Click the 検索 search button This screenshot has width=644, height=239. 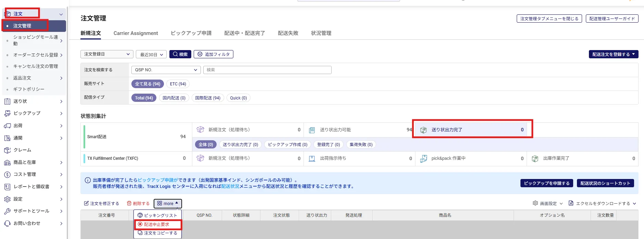(x=180, y=54)
